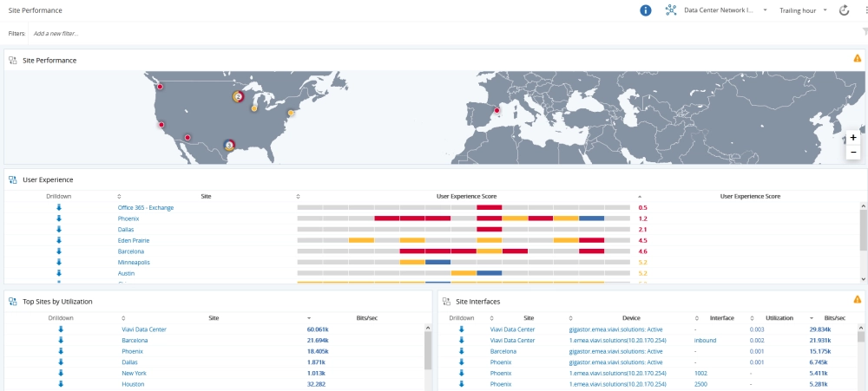Open Viavi Data Center link in Top Sites
Screen dimensions: 868x391
click(x=144, y=329)
